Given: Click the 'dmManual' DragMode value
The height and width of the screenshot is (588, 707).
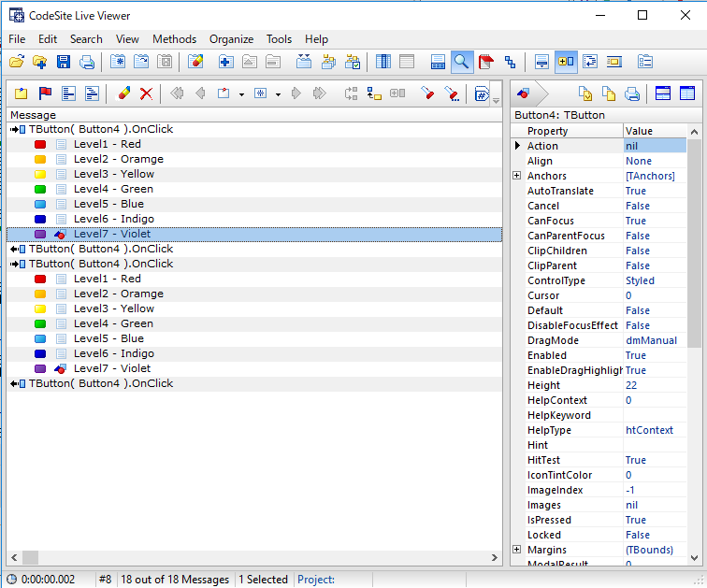Looking at the screenshot, I should click(651, 340).
